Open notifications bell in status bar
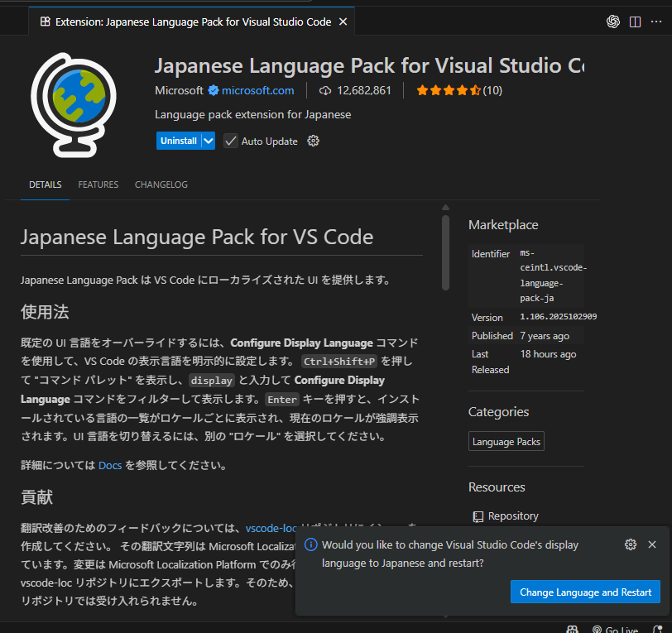The height and width of the screenshot is (633, 672). click(657, 630)
